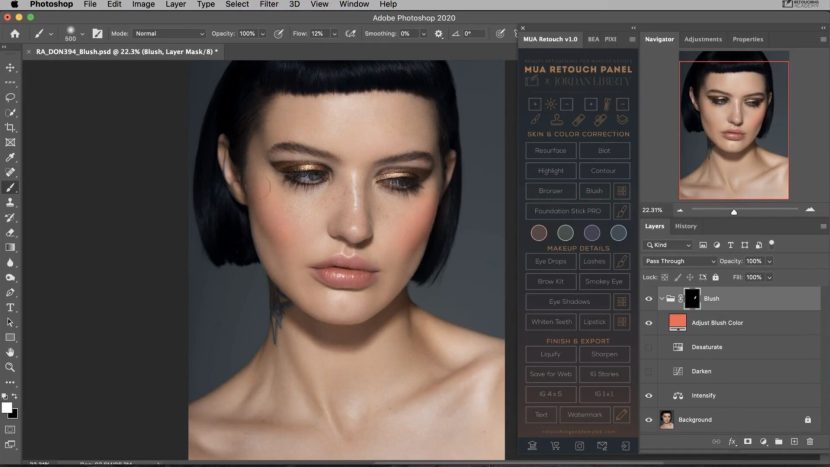Click brush icon beside Foundation Stick PRO
The width and height of the screenshot is (830, 467).
621,211
